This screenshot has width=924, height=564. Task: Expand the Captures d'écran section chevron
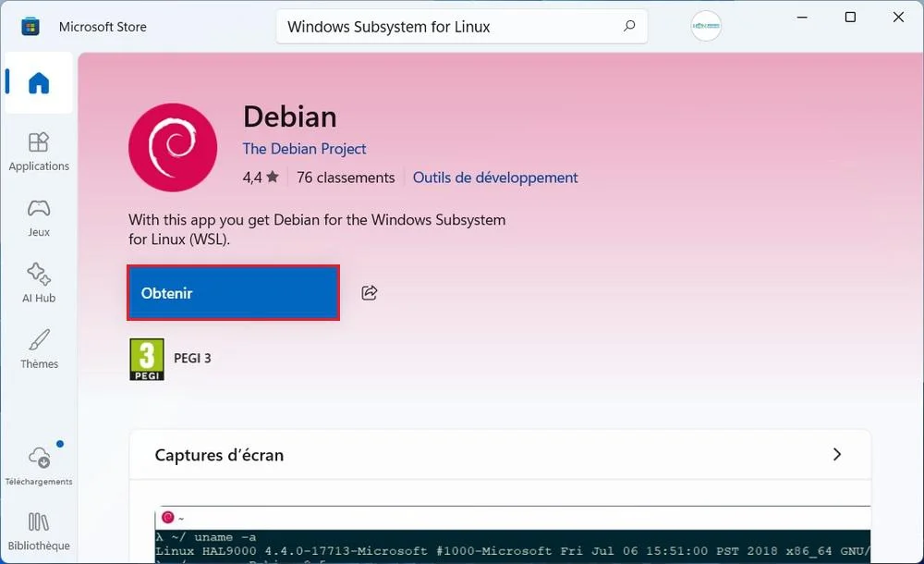[837, 454]
